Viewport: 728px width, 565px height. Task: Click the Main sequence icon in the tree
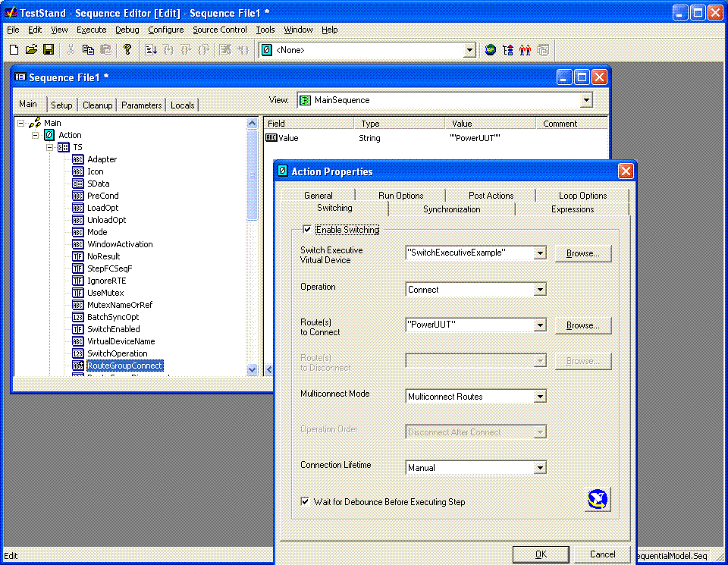[x=35, y=123]
